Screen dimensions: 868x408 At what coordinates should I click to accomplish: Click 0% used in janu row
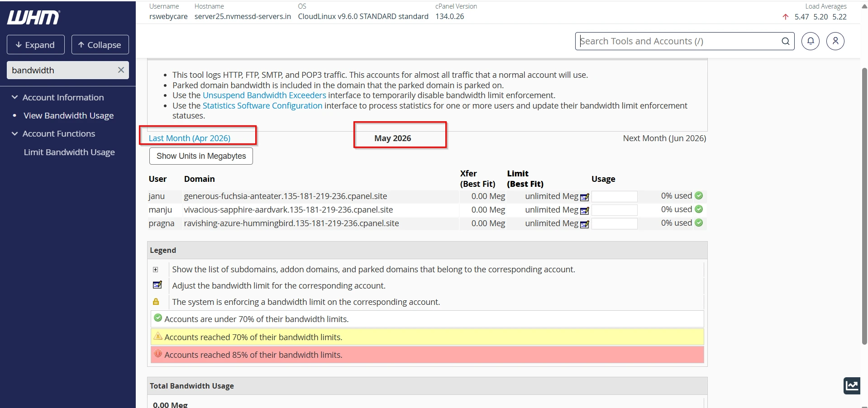[x=676, y=196]
